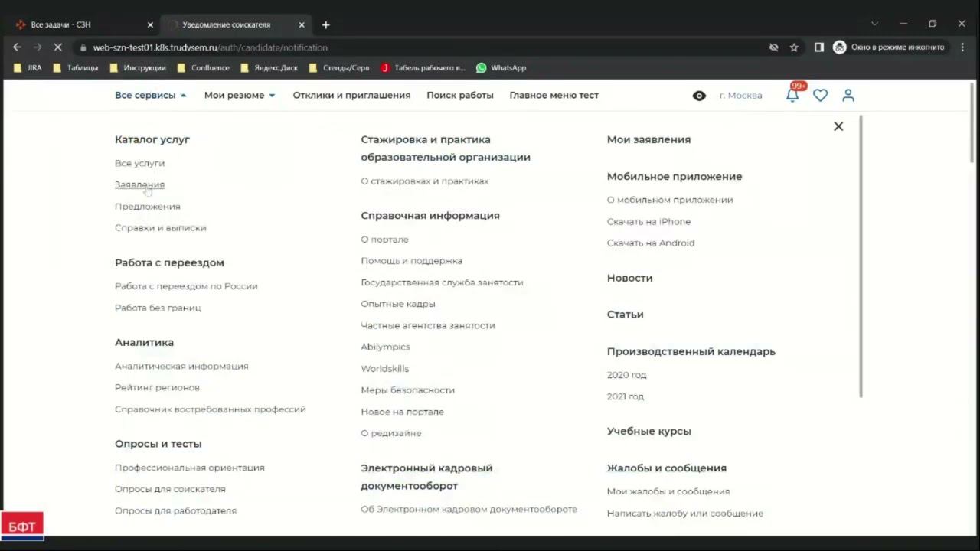Screen dimensions: 980x551
Task: Open the JIRA bookmark
Action: [28, 67]
